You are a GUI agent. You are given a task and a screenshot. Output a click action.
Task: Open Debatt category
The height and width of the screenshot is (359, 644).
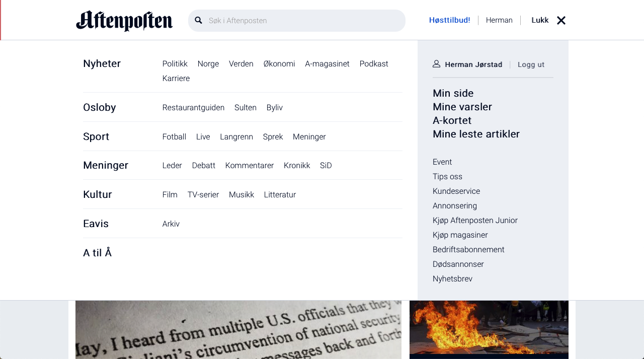[204, 166]
